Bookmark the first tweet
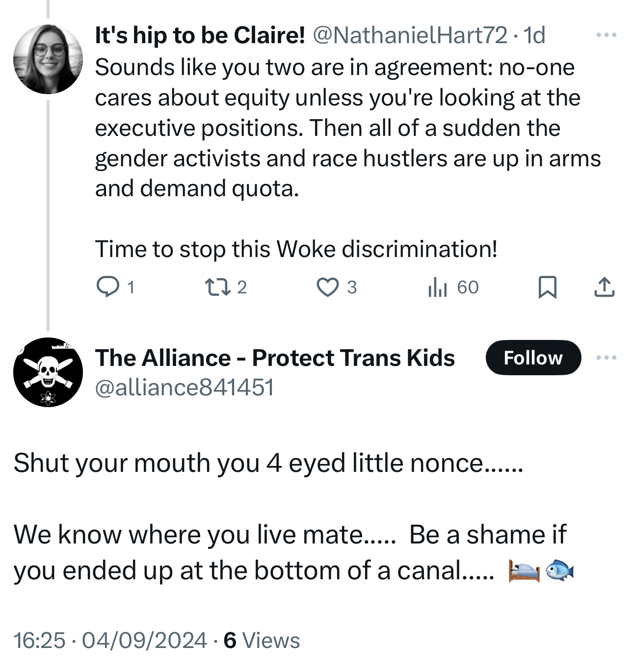The height and width of the screenshot is (672, 633). point(547,287)
